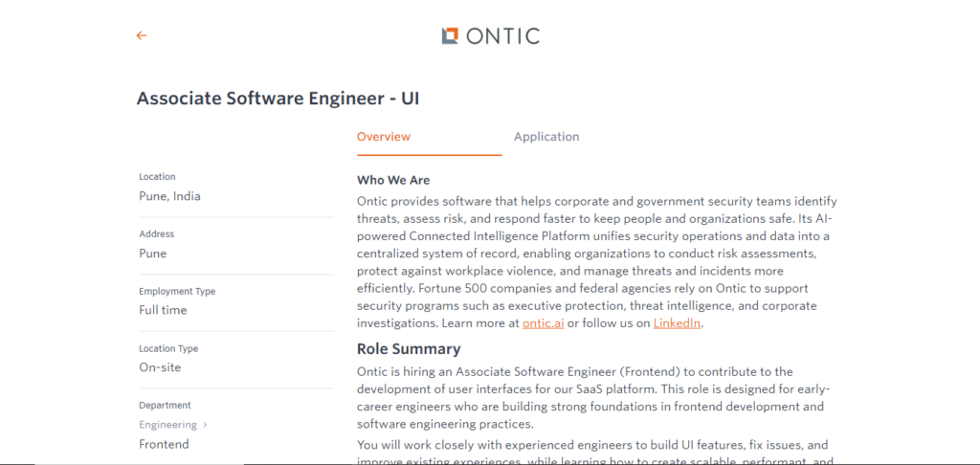Click the 'On-site' location type value
The image size is (980, 465).
point(160,367)
